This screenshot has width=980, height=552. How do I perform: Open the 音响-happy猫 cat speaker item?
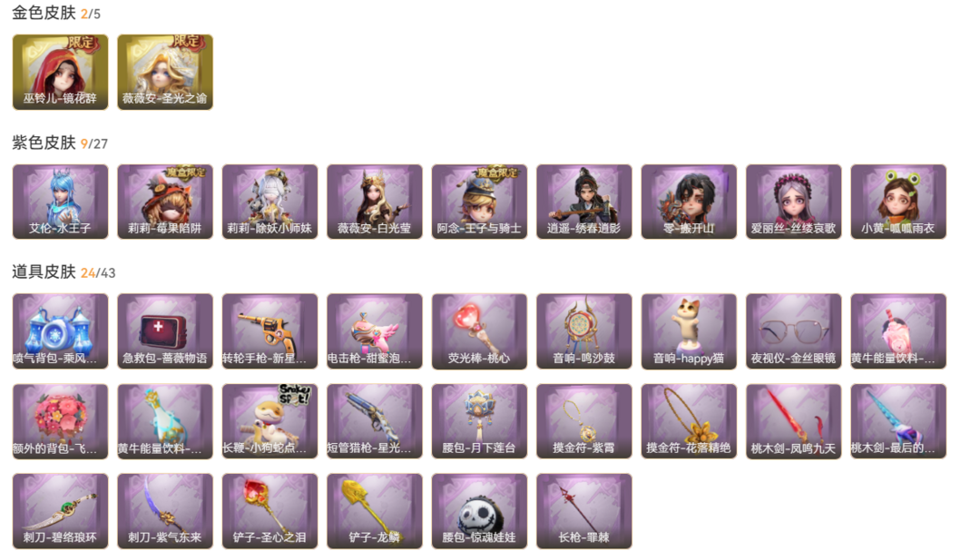tap(689, 331)
